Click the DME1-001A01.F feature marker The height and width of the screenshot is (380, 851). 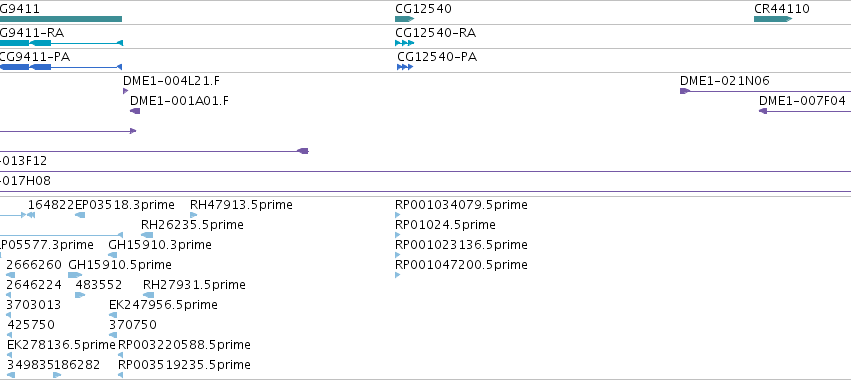pyautogui.click(x=135, y=111)
